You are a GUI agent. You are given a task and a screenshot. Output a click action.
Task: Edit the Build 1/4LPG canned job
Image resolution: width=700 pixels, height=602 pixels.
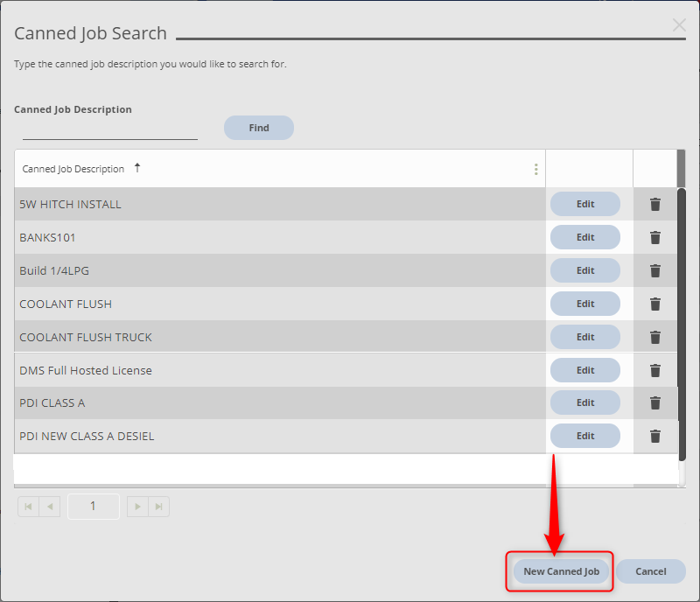[584, 270]
